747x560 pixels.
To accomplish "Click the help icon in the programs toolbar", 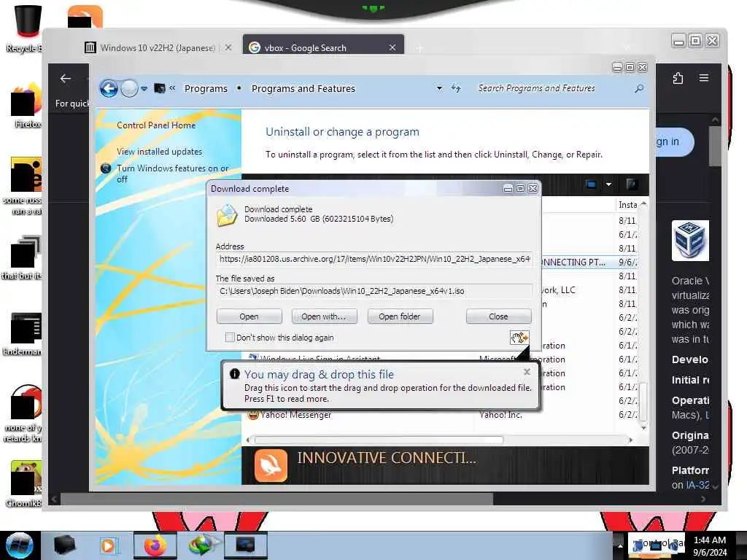I will [632, 184].
